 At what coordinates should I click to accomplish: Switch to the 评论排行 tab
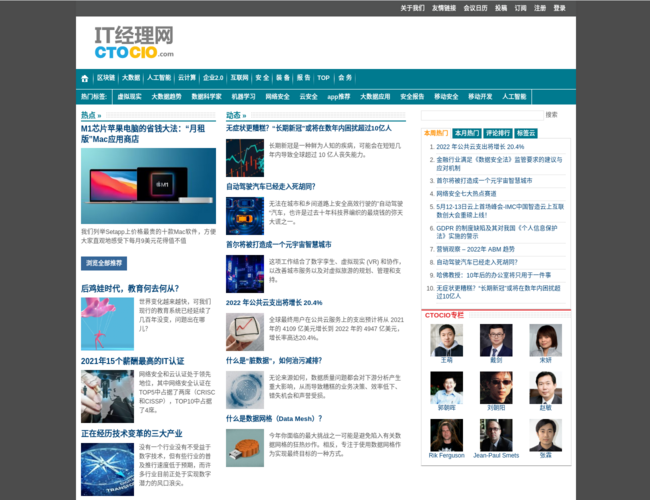coord(497,133)
